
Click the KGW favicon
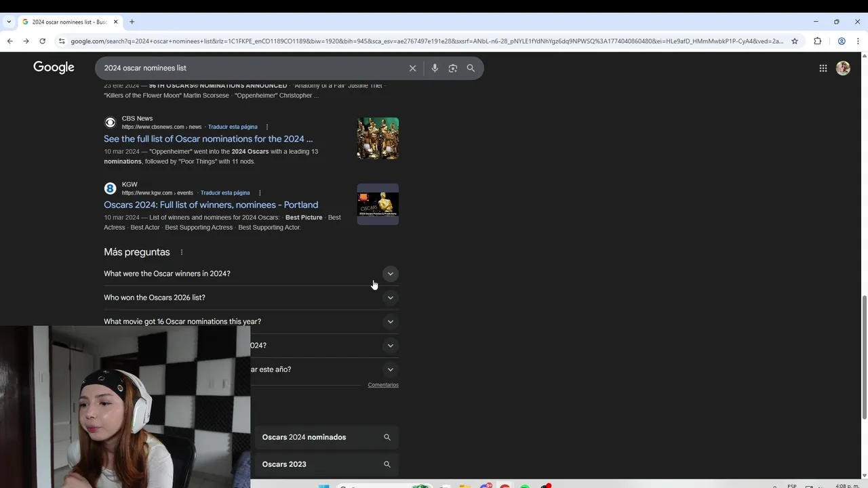coord(110,188)
